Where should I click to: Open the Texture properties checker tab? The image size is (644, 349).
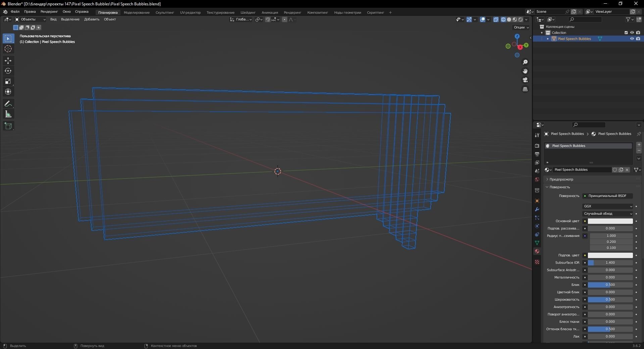click(x=537, y=262)
